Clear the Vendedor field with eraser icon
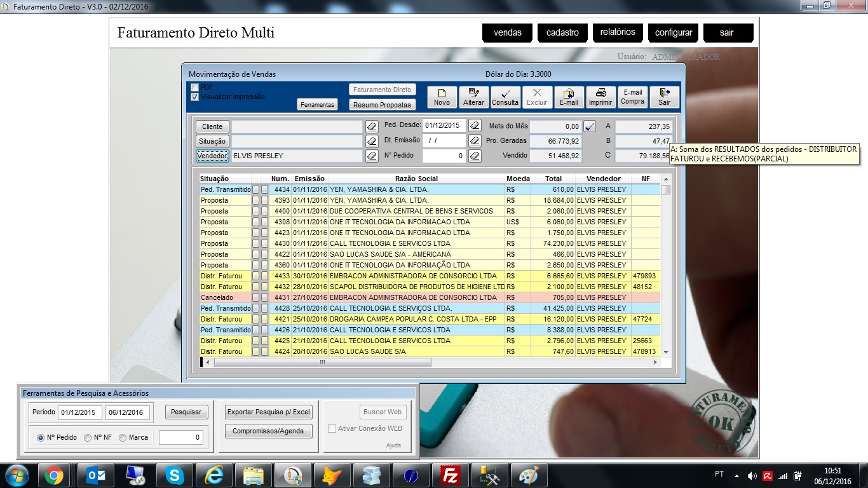Screen dimensions: 868x488 (x=372, y=156)
